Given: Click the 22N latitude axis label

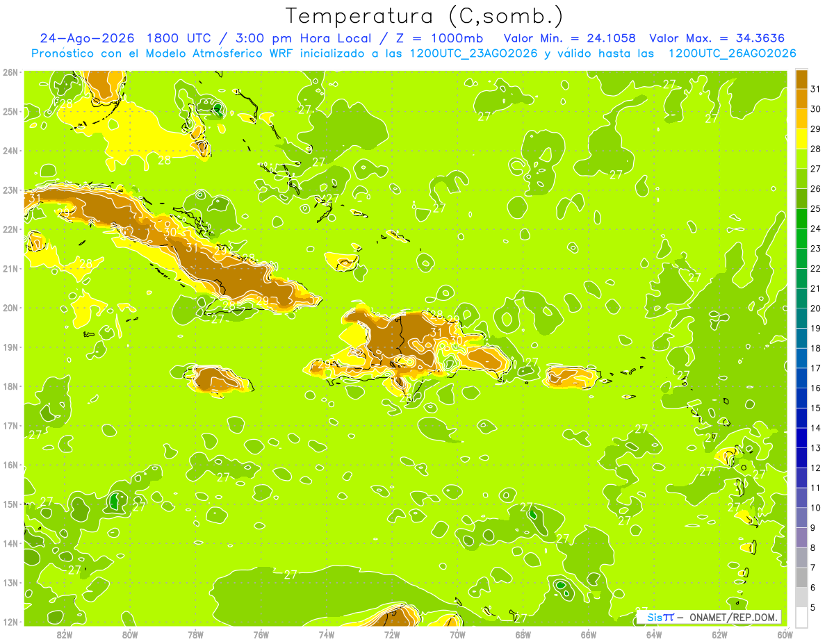Looking at the screenshot, I should pyautogui.click(x=10, y=229).
